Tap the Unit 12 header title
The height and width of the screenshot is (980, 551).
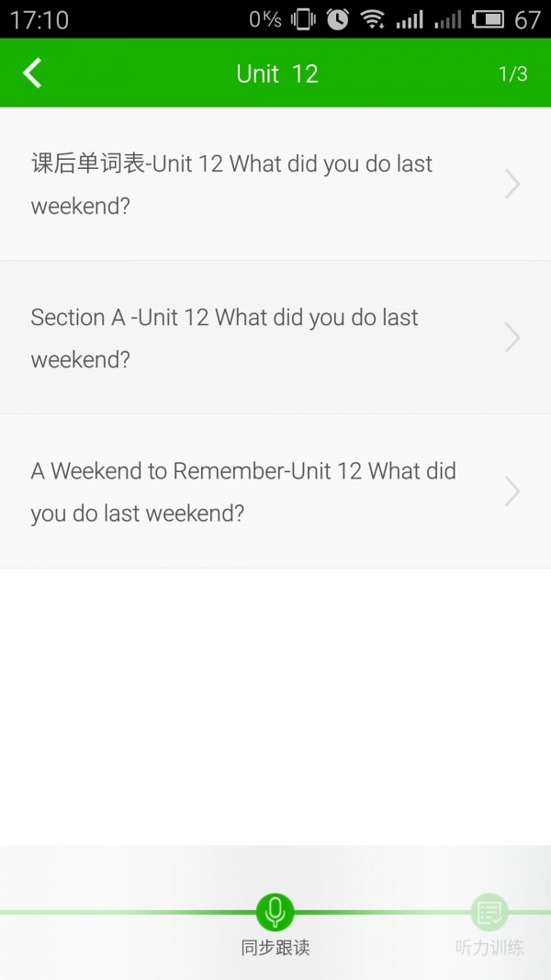276,74
